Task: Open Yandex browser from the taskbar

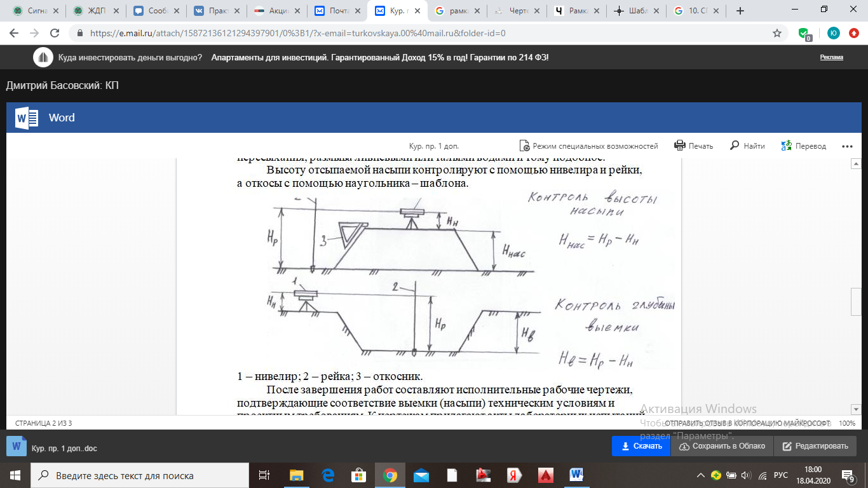Action: pos(515,475)
